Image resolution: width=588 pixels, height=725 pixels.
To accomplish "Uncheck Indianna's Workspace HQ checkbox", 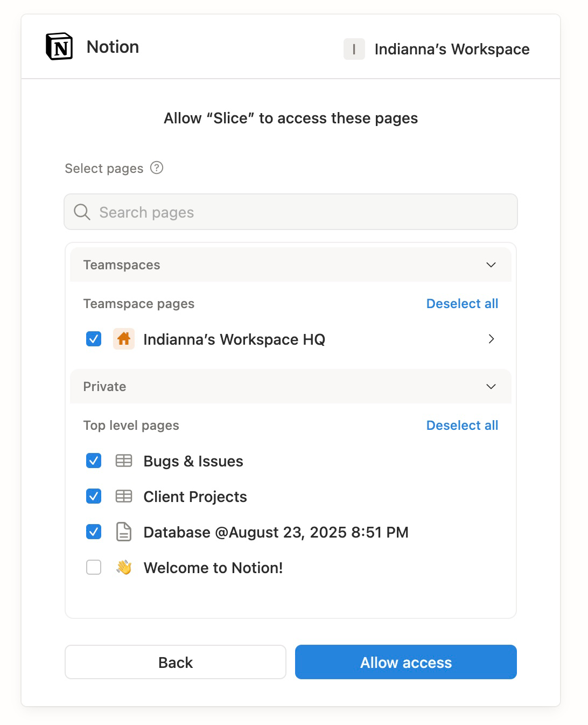I will pos(94,339).
